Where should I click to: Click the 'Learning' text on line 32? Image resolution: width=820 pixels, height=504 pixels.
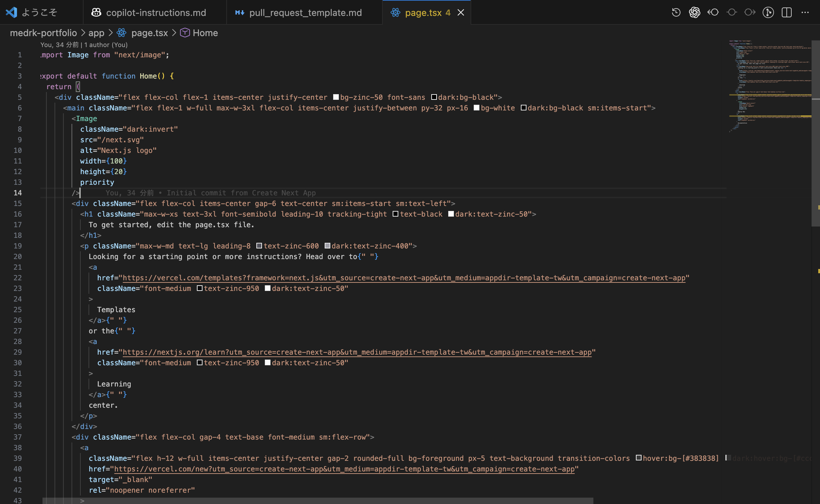tap(114, 384)
